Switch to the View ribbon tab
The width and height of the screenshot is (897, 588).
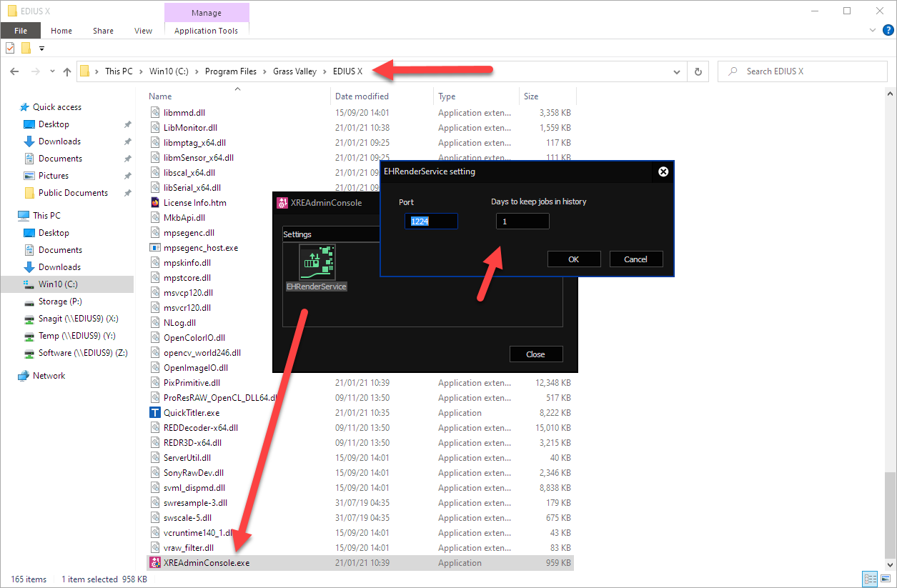tap(143, 31)
